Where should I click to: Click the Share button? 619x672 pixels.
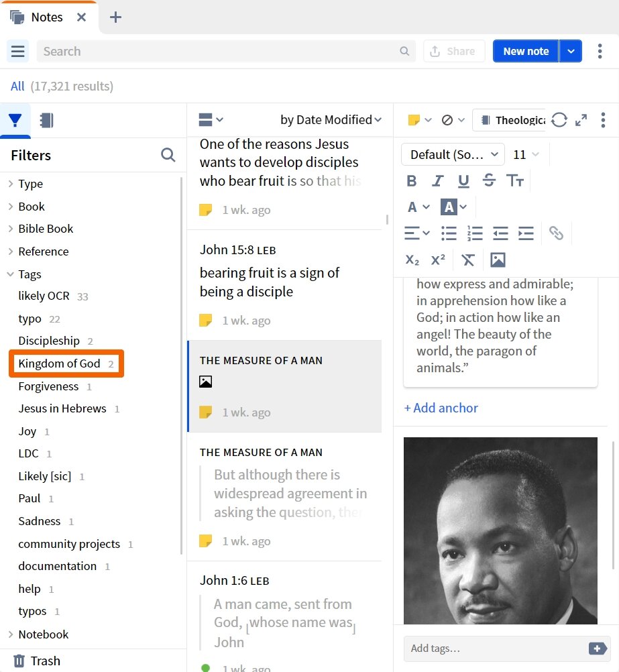point(454,52)
